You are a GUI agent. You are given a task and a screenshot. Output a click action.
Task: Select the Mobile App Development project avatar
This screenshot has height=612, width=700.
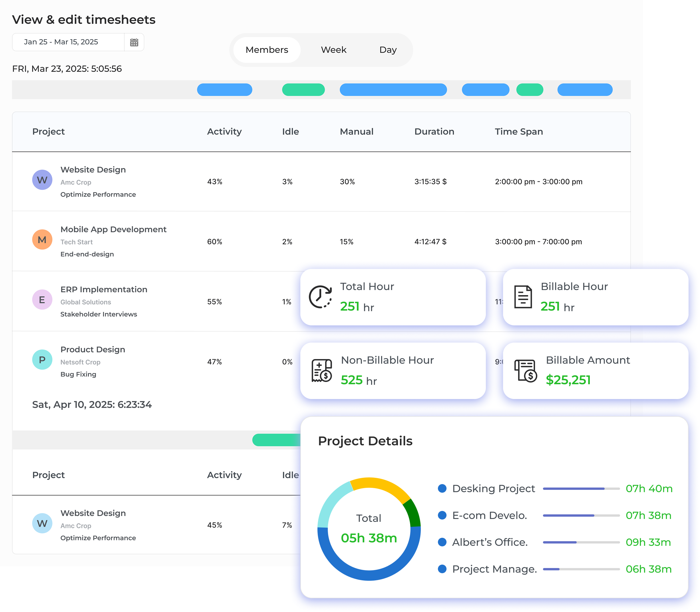pos(42,239)
